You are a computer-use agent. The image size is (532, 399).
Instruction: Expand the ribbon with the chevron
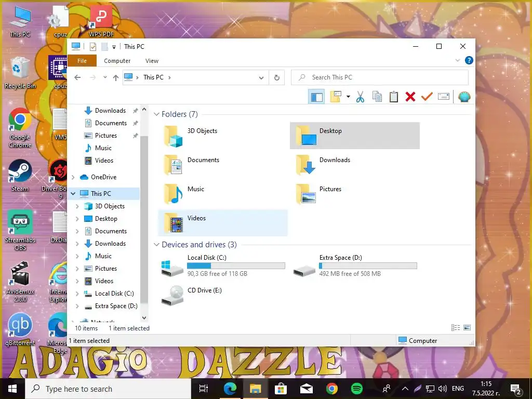pos(457,60)
